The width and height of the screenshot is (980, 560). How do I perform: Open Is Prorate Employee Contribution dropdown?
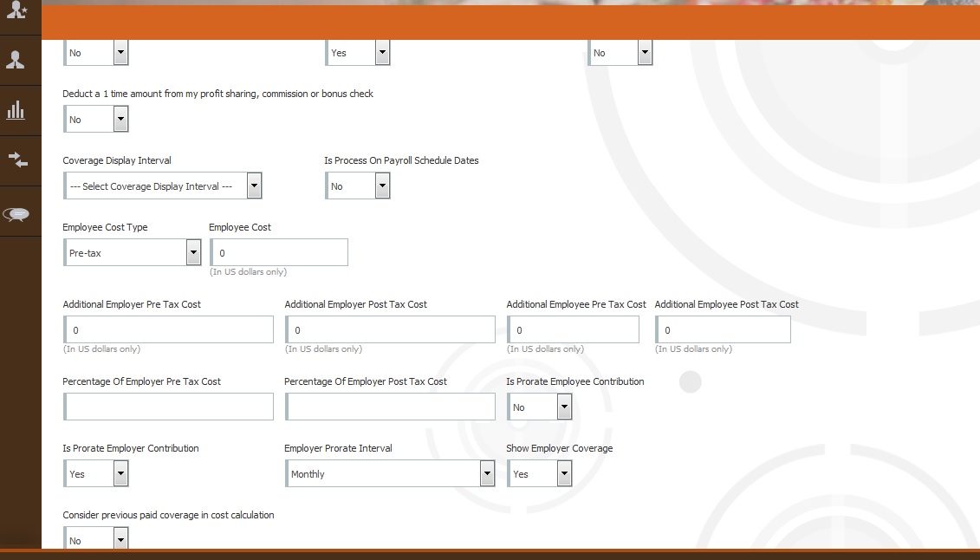[539, 407]
